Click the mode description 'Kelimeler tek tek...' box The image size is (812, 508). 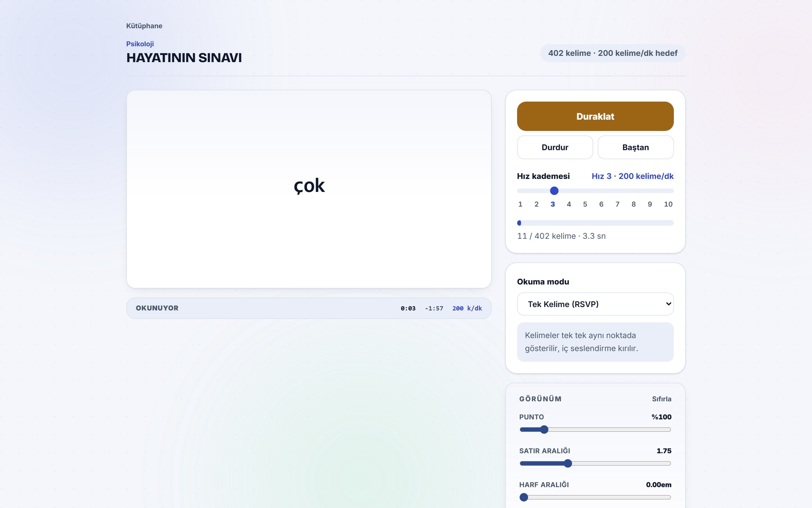click(x=595, y=342)
